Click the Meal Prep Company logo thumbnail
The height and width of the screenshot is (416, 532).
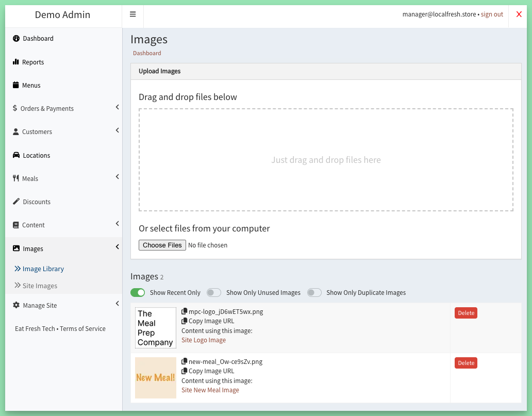[156, 328]
